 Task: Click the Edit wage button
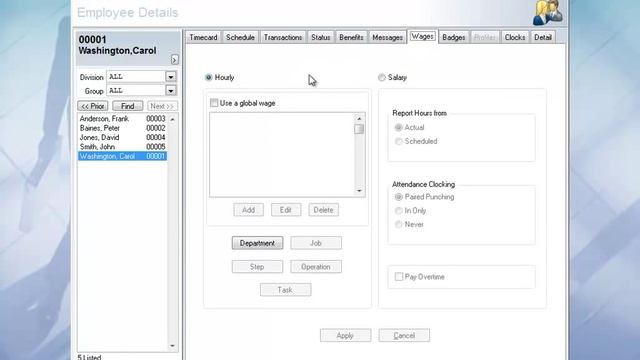[286, 210]
